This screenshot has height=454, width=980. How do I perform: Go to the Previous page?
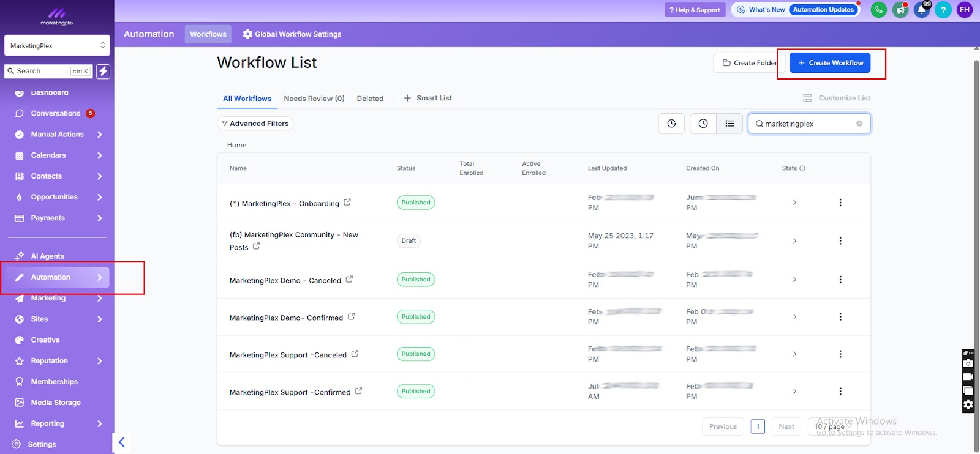(x=723, y=426)
